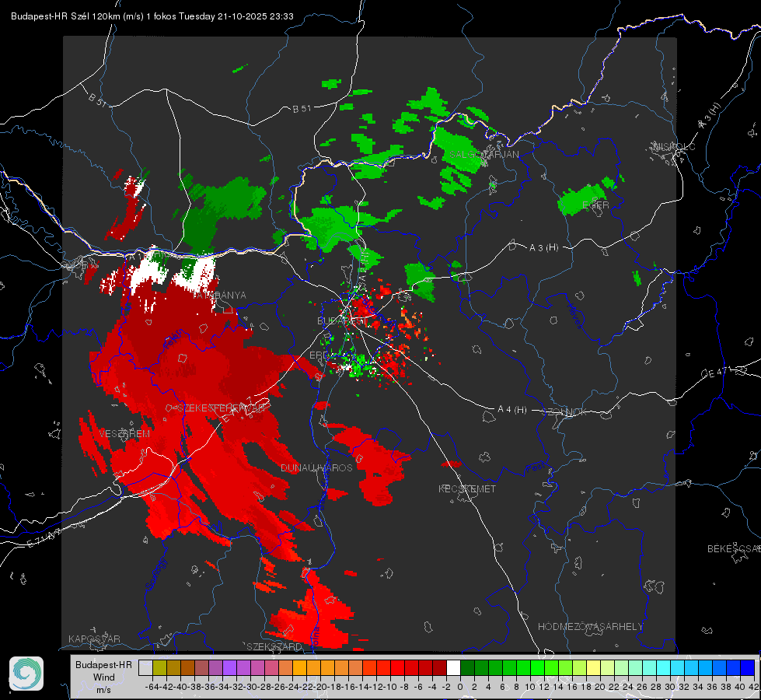Click the 'Budapest-HR Wind m/s' legend label

103,677
